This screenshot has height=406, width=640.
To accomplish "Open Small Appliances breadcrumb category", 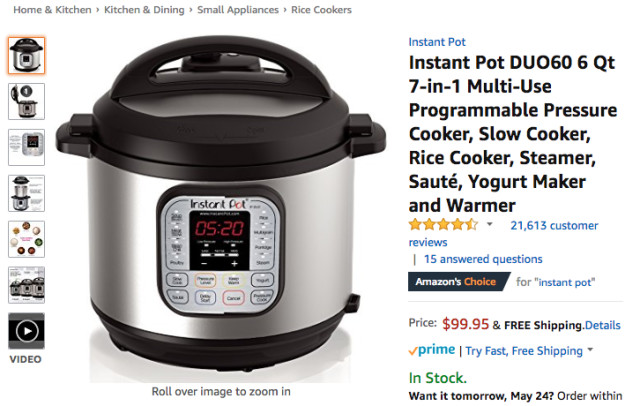I will (x=238, y=10).
